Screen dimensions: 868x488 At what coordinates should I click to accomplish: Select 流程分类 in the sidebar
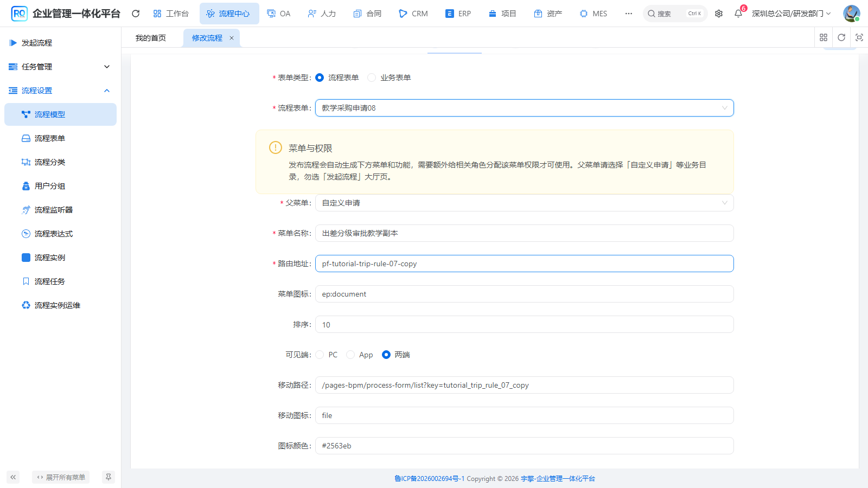click(x=60, y=162)
